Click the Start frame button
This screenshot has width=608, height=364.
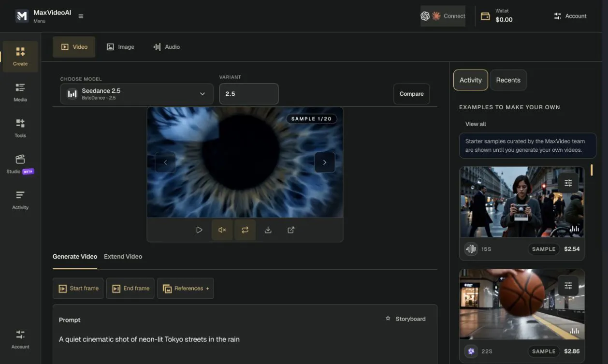pos(78,288)
